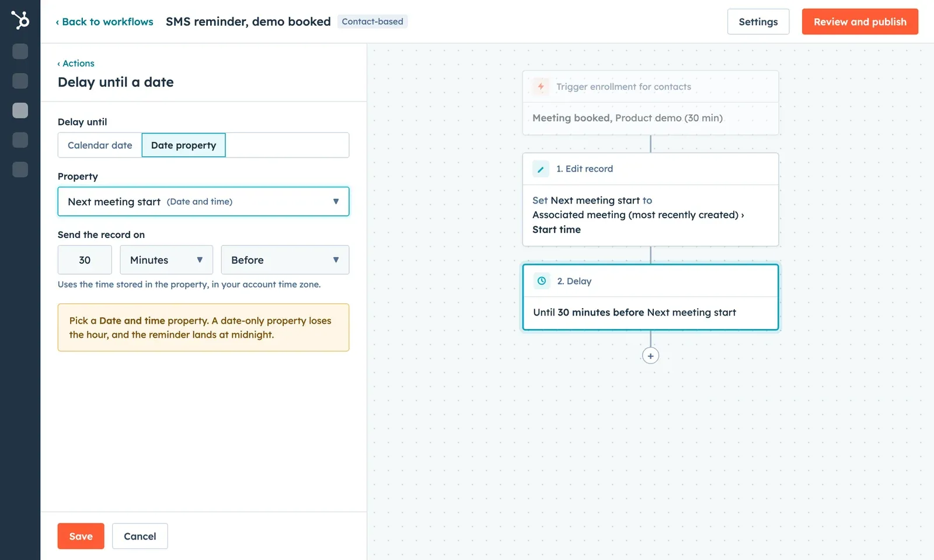
Task: Click Until 30 minutes before Next meeting start
Action: [x=635, y=313]
